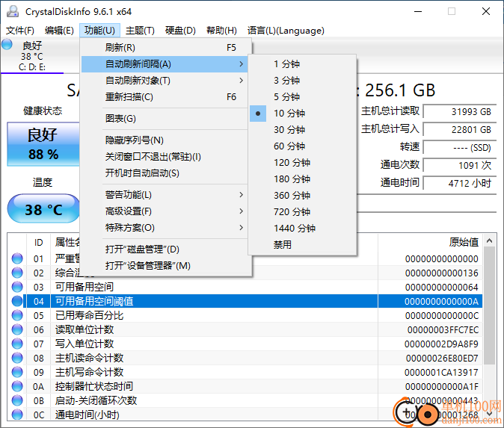Click the 原始值 column header
Screen dimensions: 504x428
[430, 242]
